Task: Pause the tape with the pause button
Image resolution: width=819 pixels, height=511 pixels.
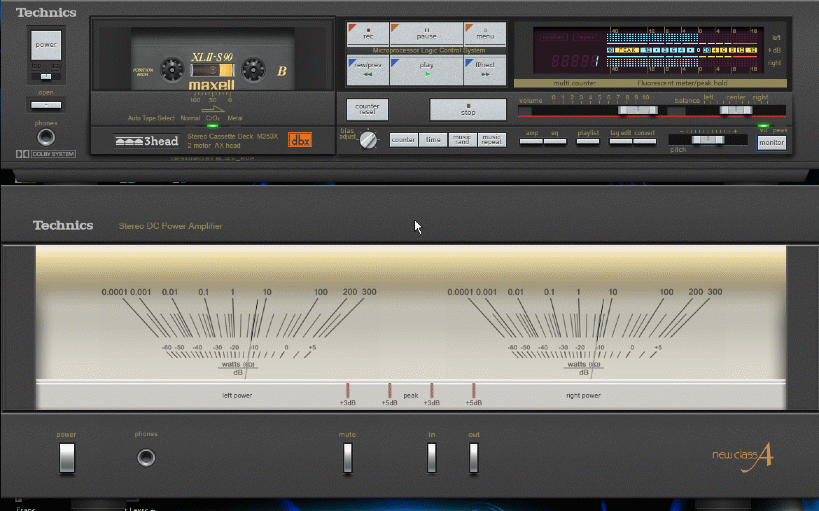Action: (x=426, y=33)
